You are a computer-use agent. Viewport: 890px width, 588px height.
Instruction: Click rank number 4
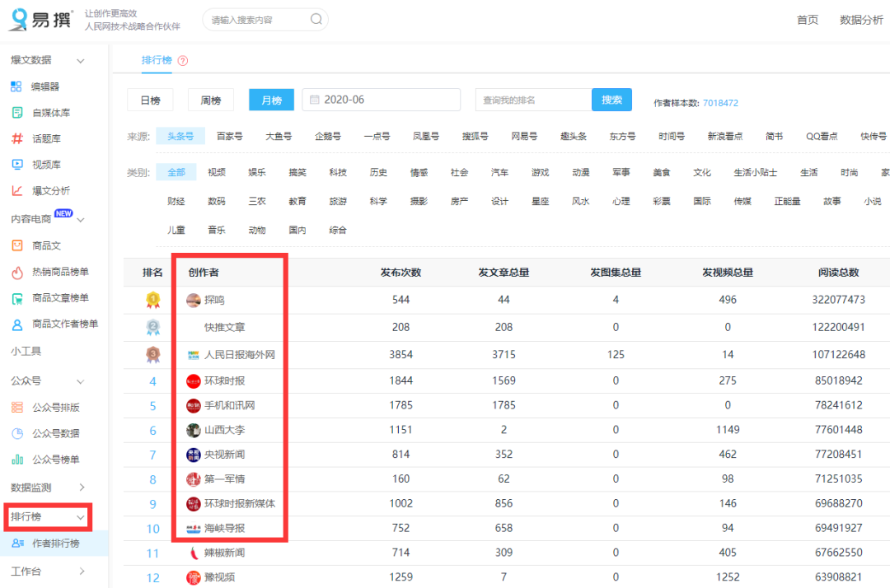(152, 381)
